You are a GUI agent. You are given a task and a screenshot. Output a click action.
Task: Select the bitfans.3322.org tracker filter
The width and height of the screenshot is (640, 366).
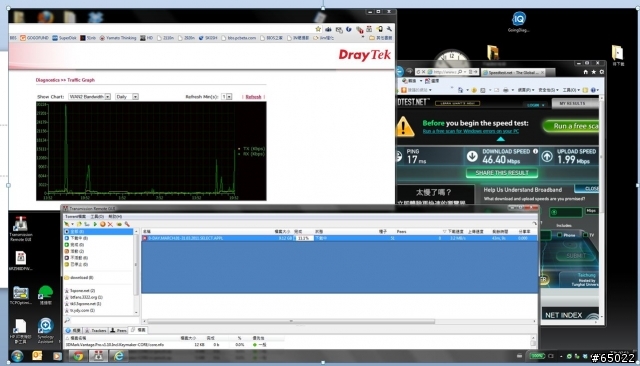(98, 297)
